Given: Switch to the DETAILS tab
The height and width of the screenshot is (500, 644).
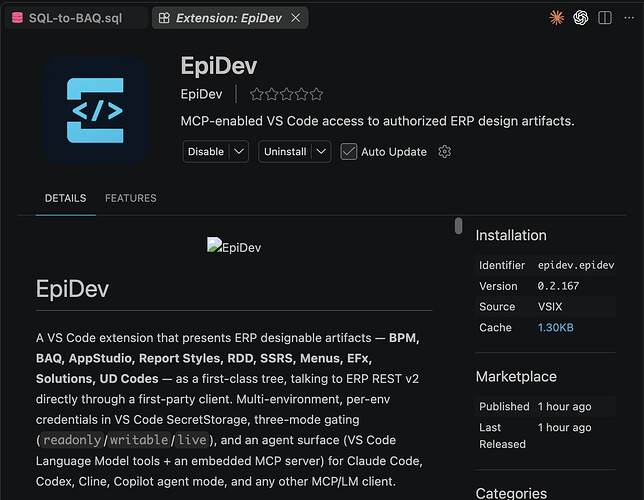Looking at the screenshot, I should [x=66, y=198].
